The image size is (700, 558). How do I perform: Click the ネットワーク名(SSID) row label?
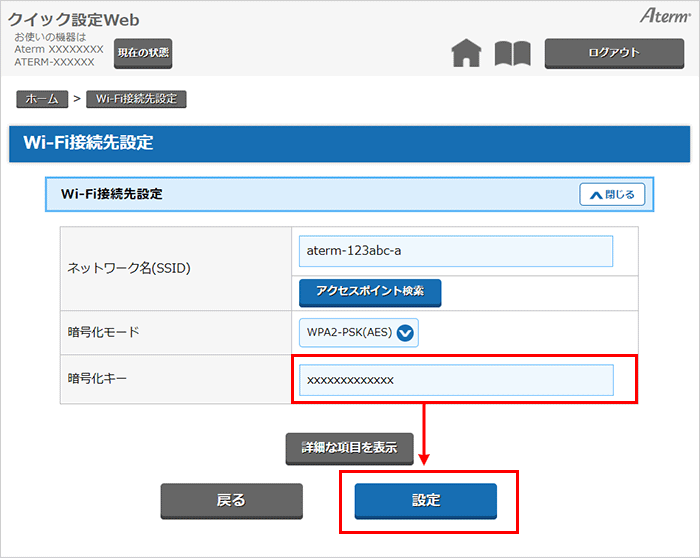(x=128, y=268)
